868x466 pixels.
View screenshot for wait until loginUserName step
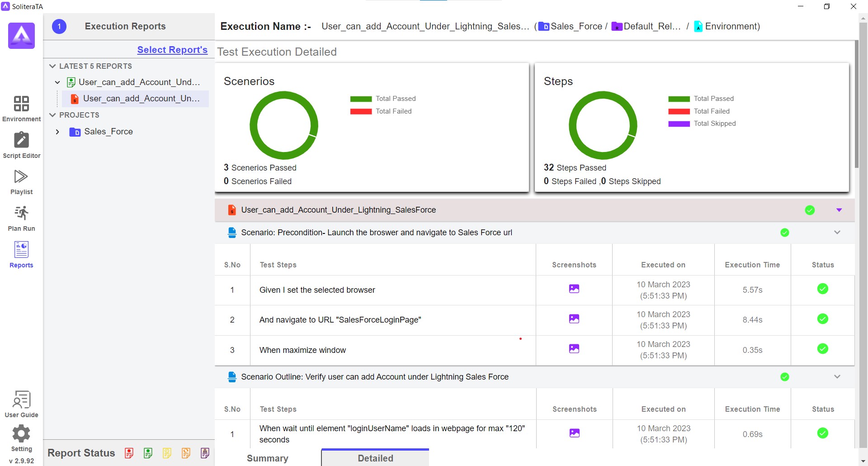pyautogui.click(x=575, y=433)
